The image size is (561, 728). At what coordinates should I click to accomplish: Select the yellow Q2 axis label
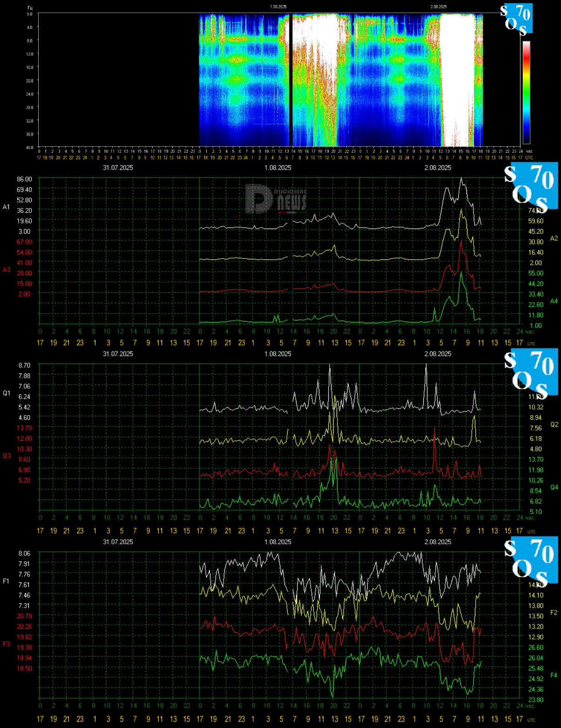(554, 425)
